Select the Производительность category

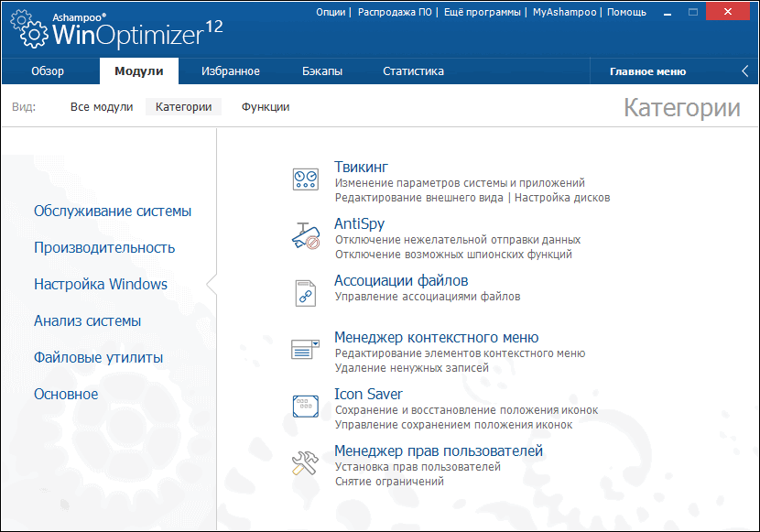pos(104,247)
